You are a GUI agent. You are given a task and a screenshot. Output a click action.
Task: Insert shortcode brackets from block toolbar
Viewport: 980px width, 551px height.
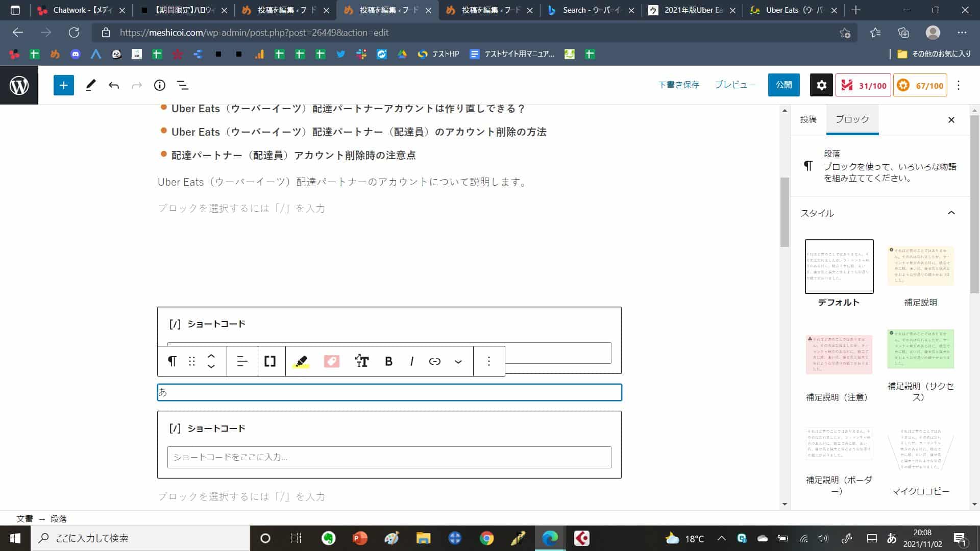click(x=270, y=361)
